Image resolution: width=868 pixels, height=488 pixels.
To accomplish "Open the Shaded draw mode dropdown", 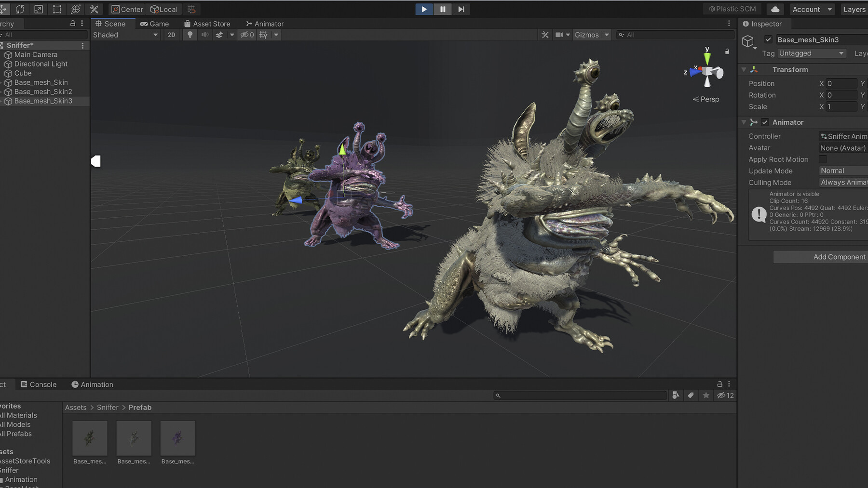I will point(125,35).
